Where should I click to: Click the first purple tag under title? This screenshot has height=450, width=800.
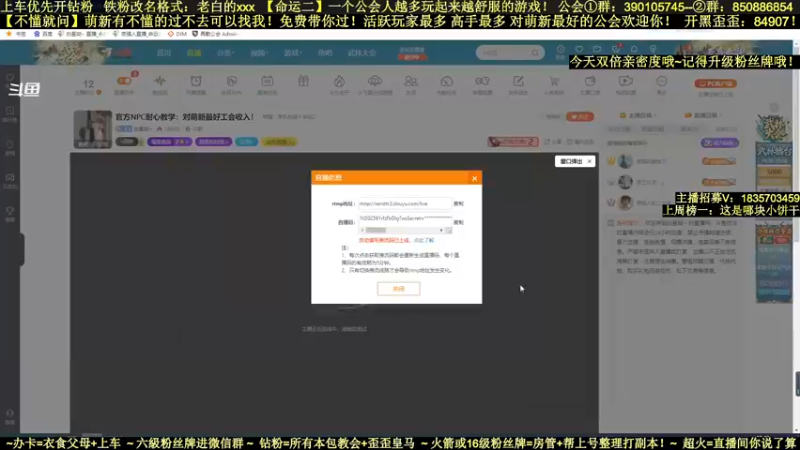tap(169, 142)
